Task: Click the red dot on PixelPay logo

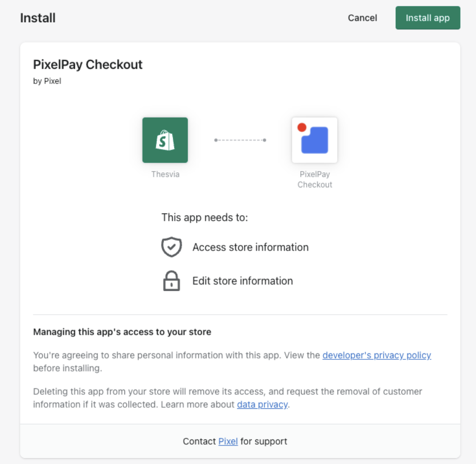Action: pos(302,127)
